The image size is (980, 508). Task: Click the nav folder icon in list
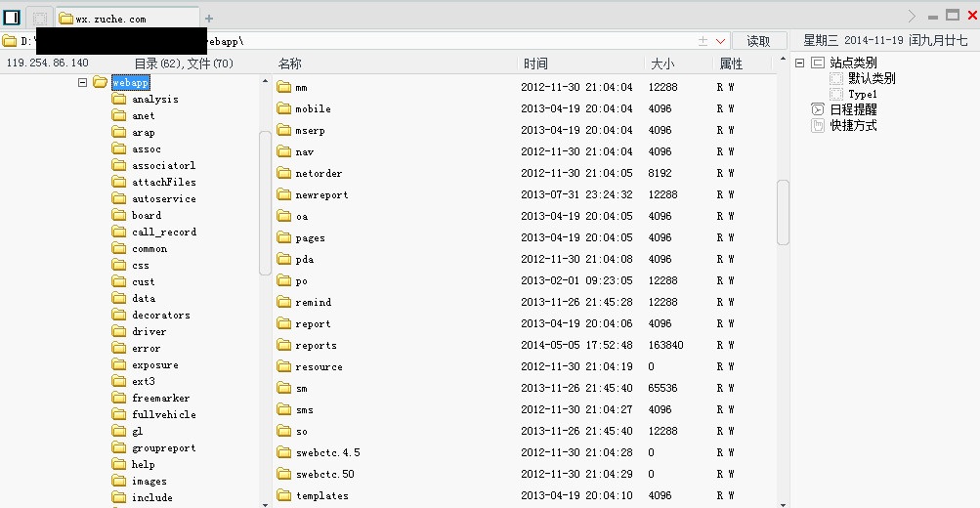click(284, 151)
